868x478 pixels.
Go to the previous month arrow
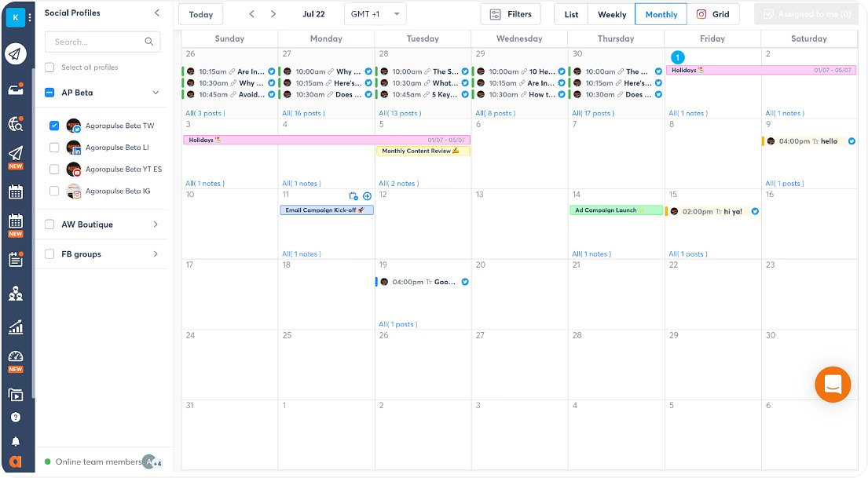pos(252,14)
